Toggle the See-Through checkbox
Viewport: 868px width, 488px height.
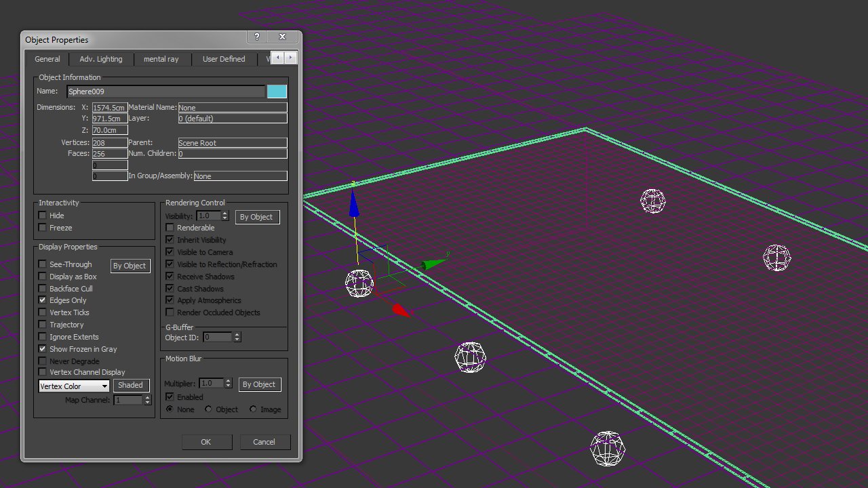[x=43, y=264]
